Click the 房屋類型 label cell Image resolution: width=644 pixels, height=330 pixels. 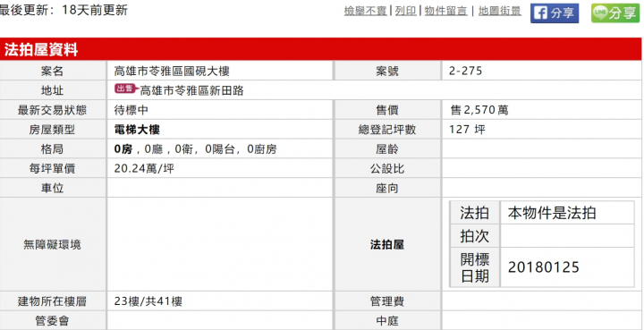(53, 130)
